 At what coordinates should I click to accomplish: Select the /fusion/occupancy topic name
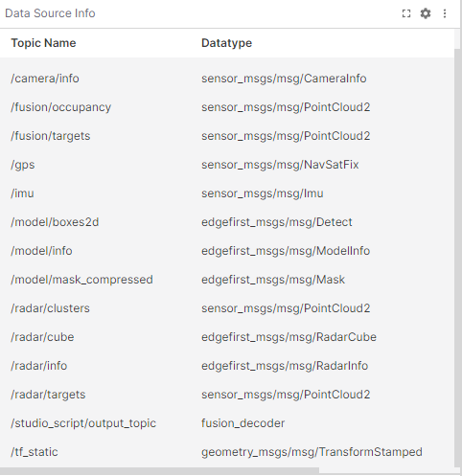click(60, 107)
